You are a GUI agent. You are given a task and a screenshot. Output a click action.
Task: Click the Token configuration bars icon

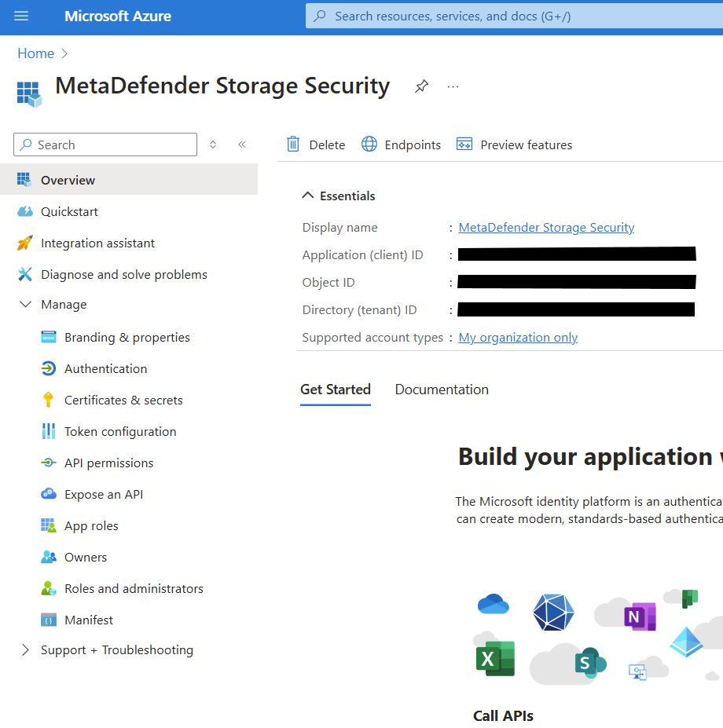point(48,431)
